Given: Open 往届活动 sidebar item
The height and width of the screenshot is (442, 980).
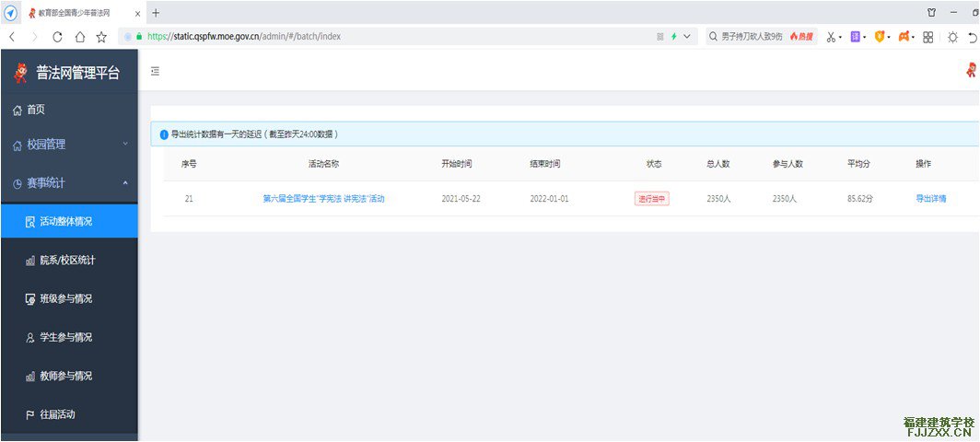Looking at the screenshot, I should pyautogui.click(x=57, y=414).
